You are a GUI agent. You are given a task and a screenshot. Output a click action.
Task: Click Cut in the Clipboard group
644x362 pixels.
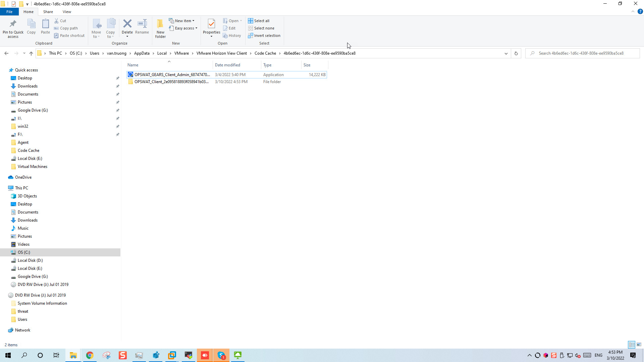(x=60, y=21)
